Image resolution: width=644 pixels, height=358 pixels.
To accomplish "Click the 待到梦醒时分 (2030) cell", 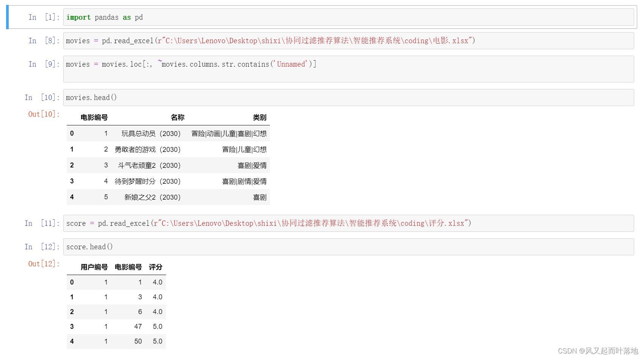I will 147,181.
